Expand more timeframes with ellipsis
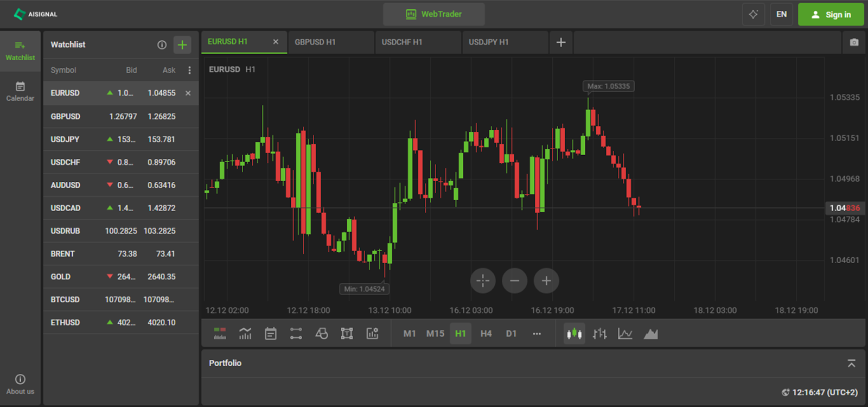868x407 pixels. tap(537, 334)
